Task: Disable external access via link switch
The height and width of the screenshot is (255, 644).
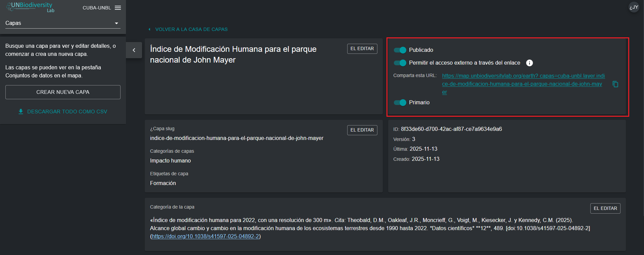Action: 400,63
